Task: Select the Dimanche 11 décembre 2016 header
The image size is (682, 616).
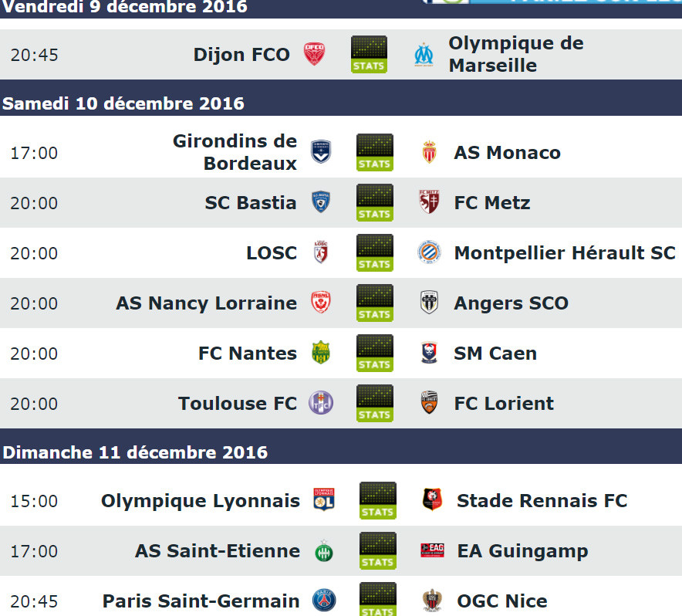Action: tap(341, 452)
